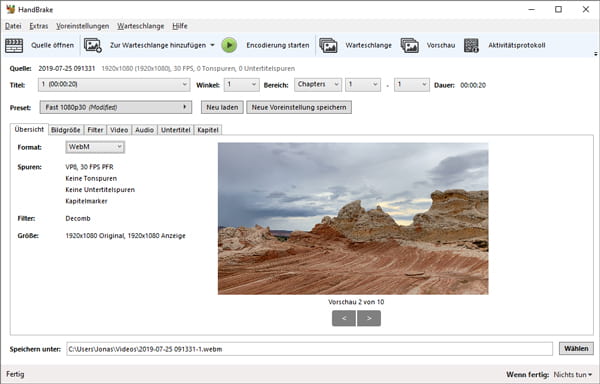Switch to the Kapitel tab
The image size is (600, 384).
click(x=208, y=130)
